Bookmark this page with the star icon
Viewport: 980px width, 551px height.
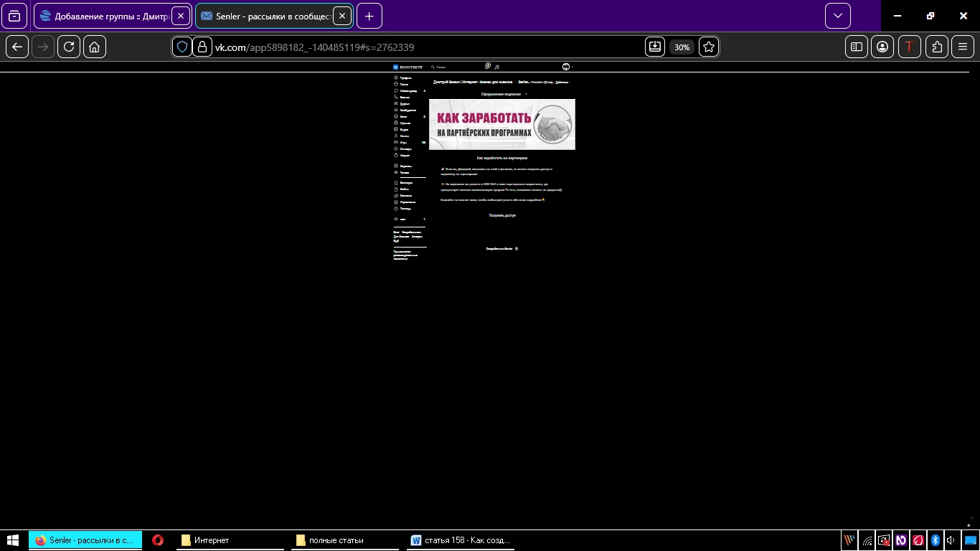(x=709, y=47)
